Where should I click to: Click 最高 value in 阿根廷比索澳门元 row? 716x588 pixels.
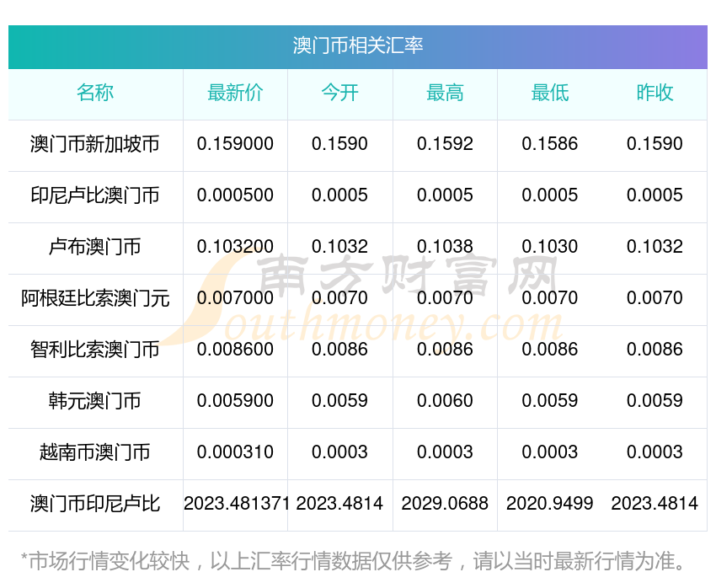[445, 298]
